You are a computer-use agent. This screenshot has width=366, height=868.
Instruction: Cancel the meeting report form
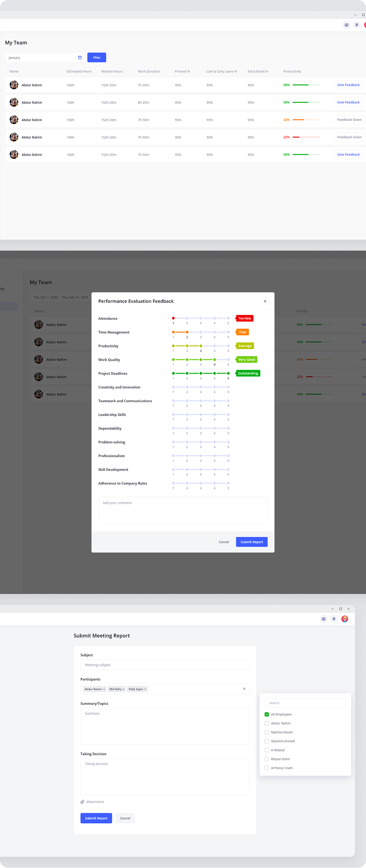click(125, 818)
